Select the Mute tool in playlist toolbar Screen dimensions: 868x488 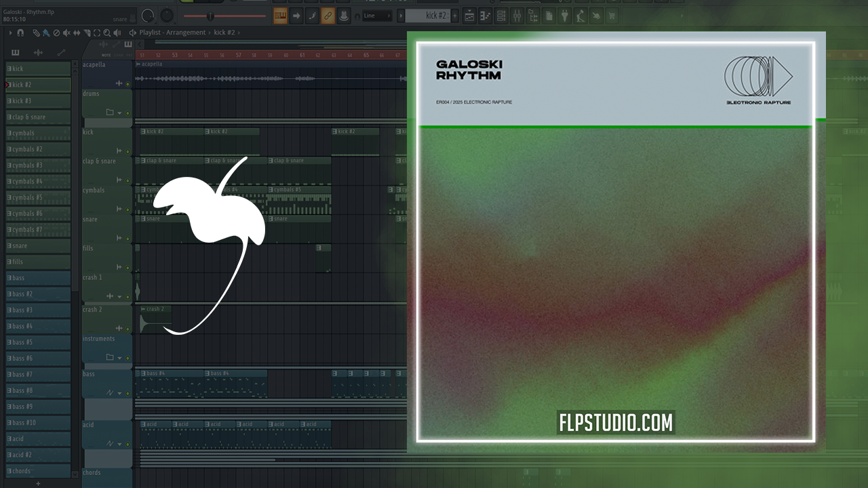pos(66,33)
